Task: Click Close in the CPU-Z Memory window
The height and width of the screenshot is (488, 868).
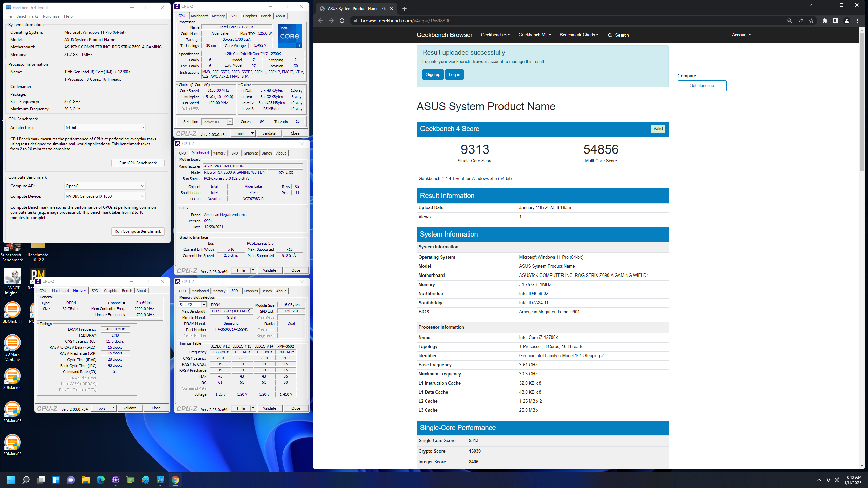Action: click(x=156, y=408)
